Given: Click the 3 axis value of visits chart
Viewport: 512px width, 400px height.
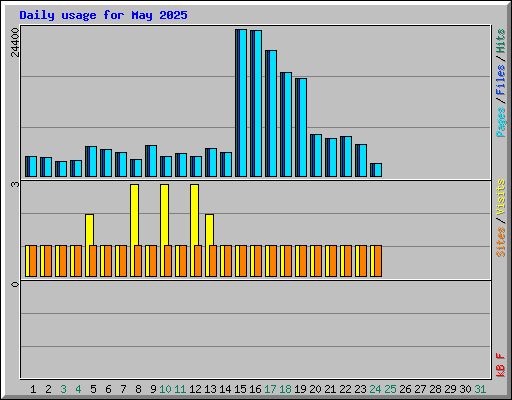Looking at the screenshot, I should tap(15, 184).
